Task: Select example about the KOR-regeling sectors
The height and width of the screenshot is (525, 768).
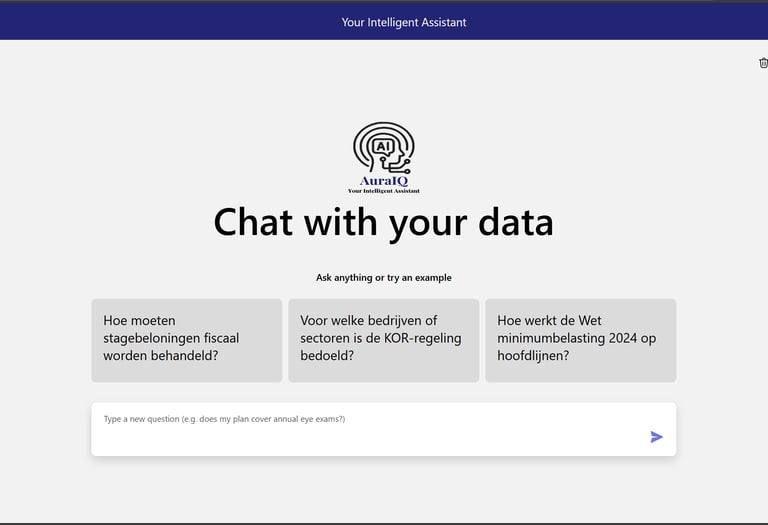Action: tap(384, 340)
